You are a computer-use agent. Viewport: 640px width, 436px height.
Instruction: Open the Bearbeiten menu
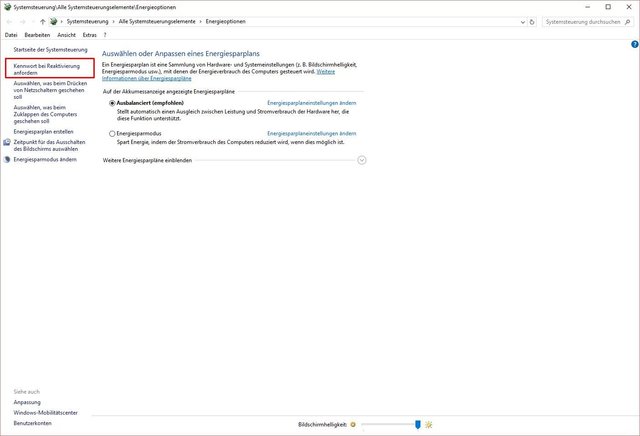(x=37, y=35)
